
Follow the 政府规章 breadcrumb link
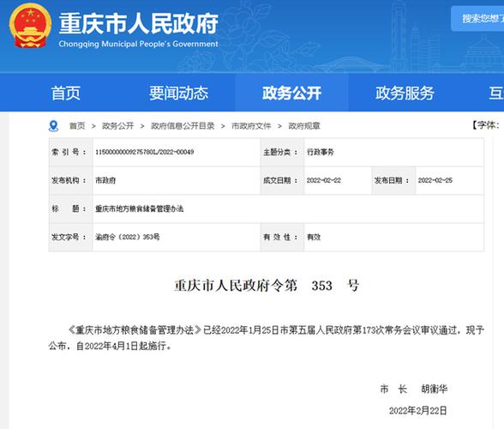coord(304,126)
